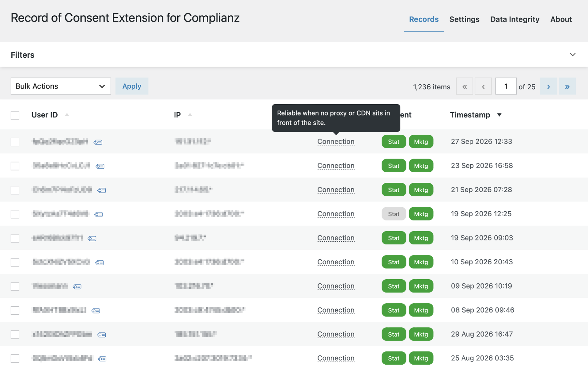This screenshot has height=368, width=588.
Task: Select the row dated 27 Sep 2026 12:33
Action: 15,142
